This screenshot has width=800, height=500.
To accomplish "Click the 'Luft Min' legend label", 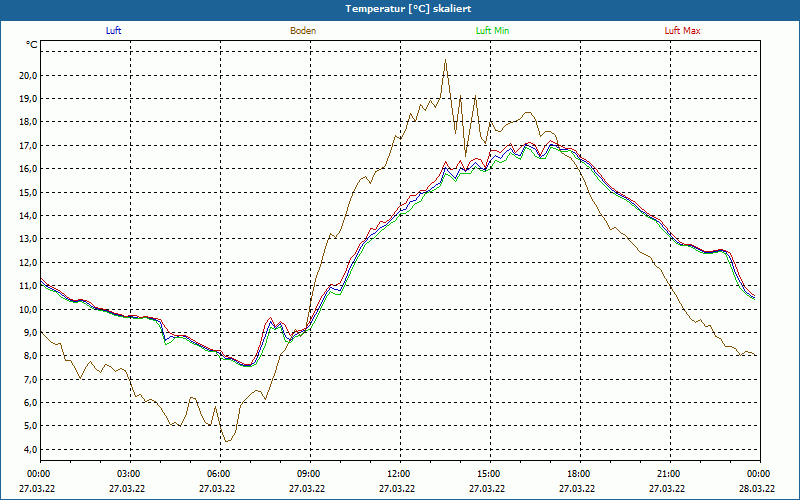I will (x=492, y=31).
